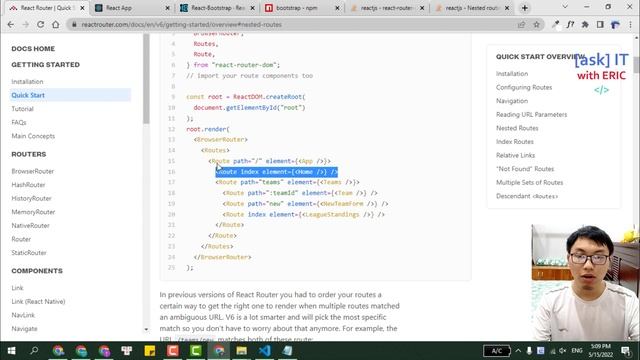Open a new browser tab with plus

click(524, 8)
